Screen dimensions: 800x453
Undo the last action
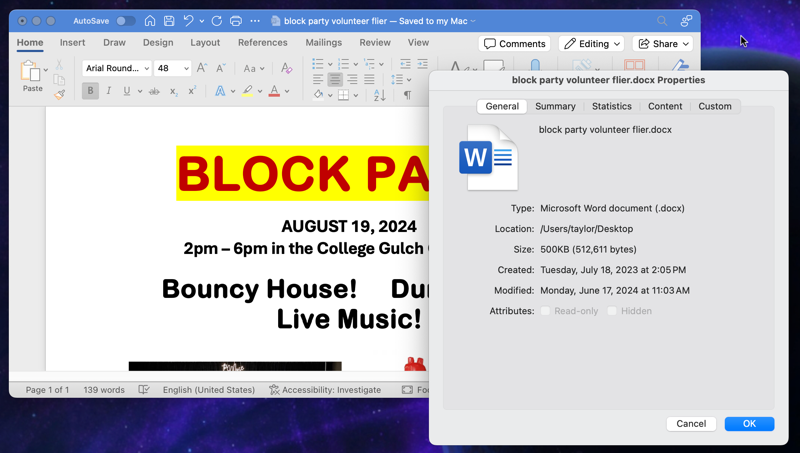coord(188,21)
